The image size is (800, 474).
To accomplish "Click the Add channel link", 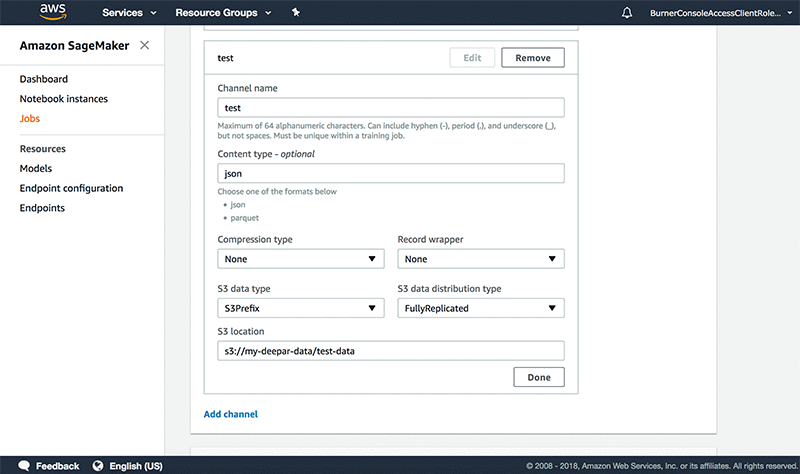I will (231, 414).
